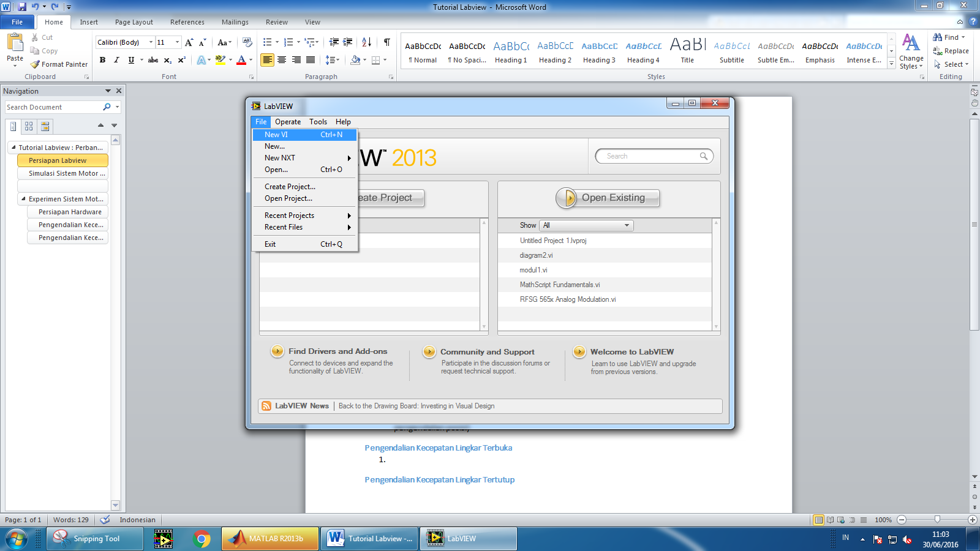Image resolution: width=980 pixels, height=551 pixels.
Task: Choose Create Project... from File menu
Action: [x=304, y=187]
